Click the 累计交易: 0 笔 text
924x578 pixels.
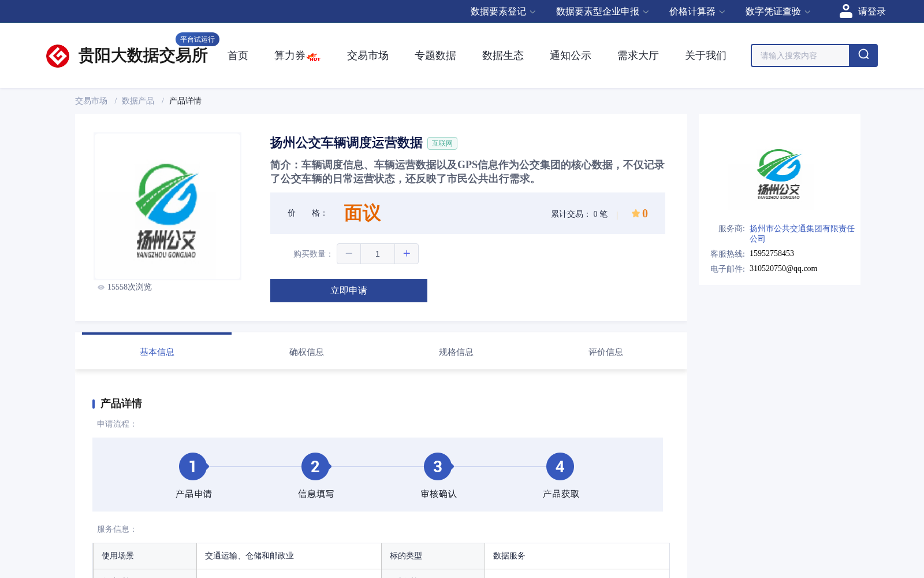tap(579, 214)
